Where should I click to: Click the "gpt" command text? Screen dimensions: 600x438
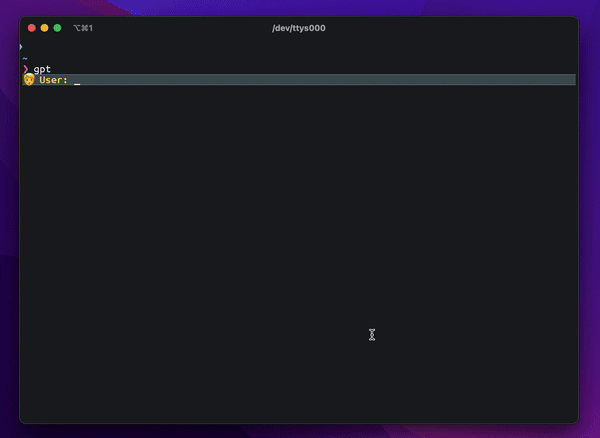click(x=42, y=69)
